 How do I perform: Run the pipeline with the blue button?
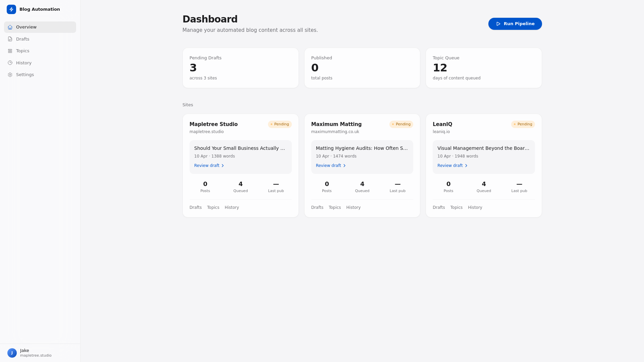(515, 24)
